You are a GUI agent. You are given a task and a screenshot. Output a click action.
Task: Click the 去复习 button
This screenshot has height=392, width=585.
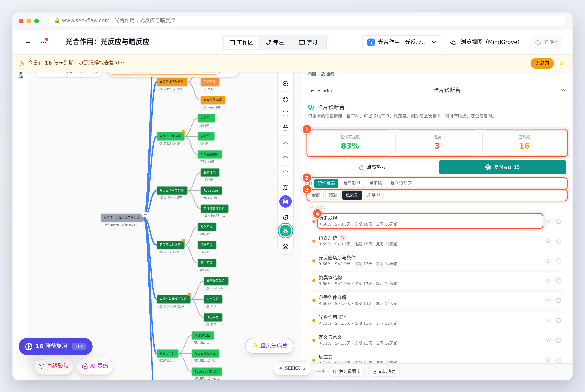[542, 64]
